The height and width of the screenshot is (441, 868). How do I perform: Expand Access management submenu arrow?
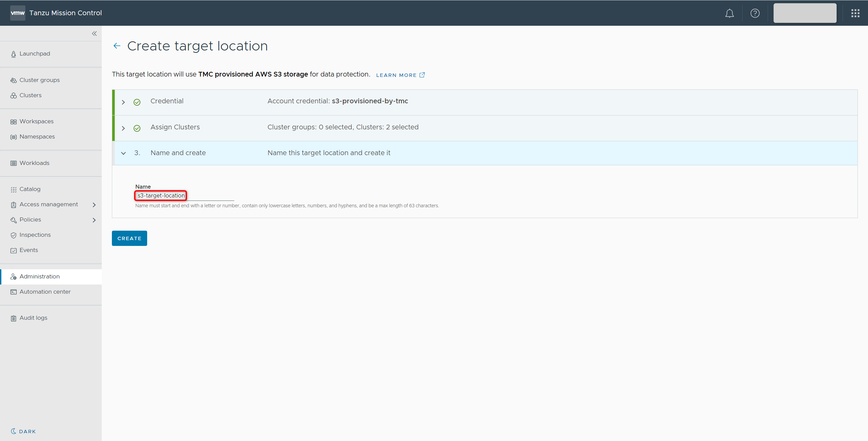94,205
